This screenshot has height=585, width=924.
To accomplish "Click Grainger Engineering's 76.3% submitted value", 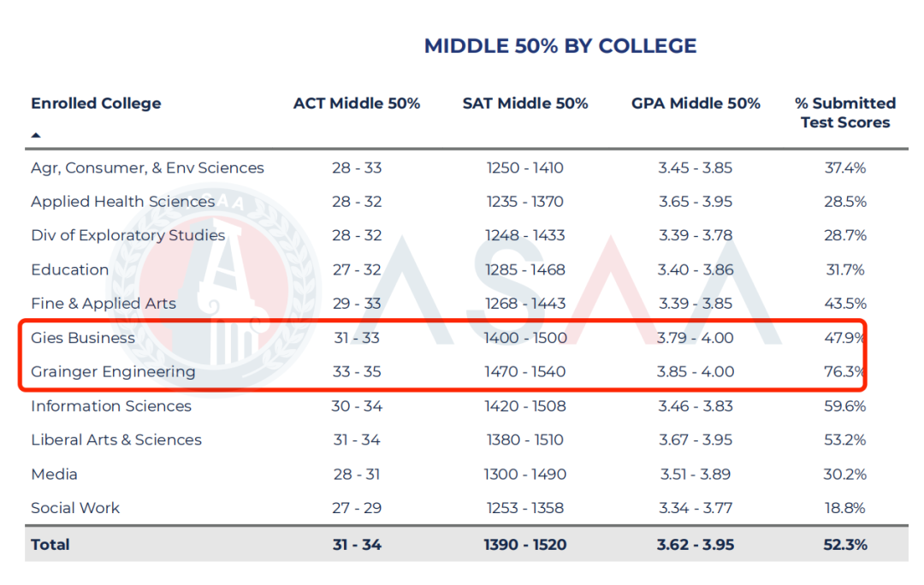I will pos(844,372).
